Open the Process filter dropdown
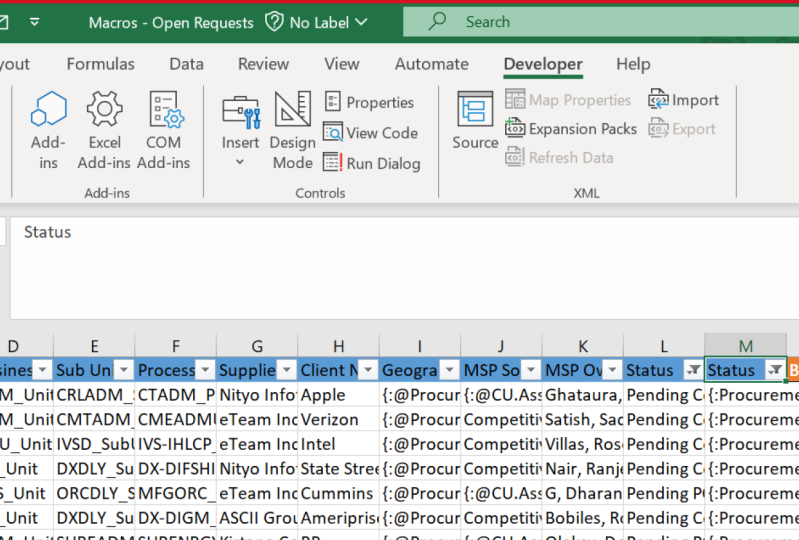 click(205, 370)
